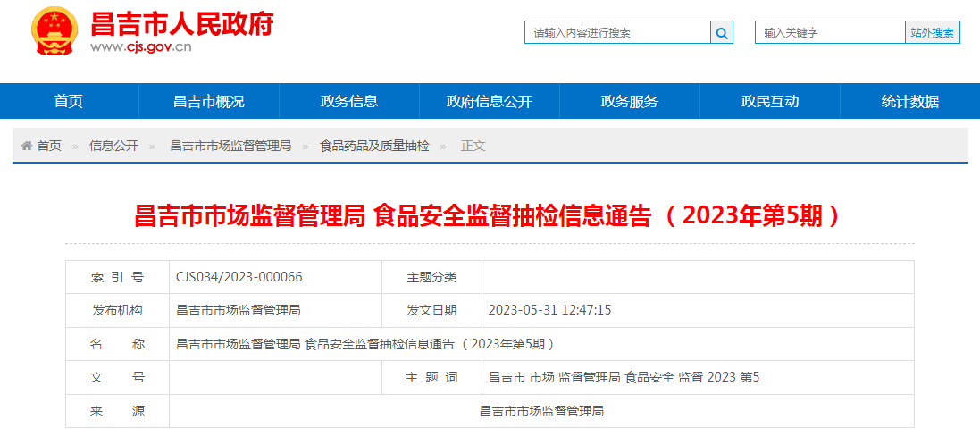
Task: Open the 首页 navigation tab
Action: click(69, 101)
